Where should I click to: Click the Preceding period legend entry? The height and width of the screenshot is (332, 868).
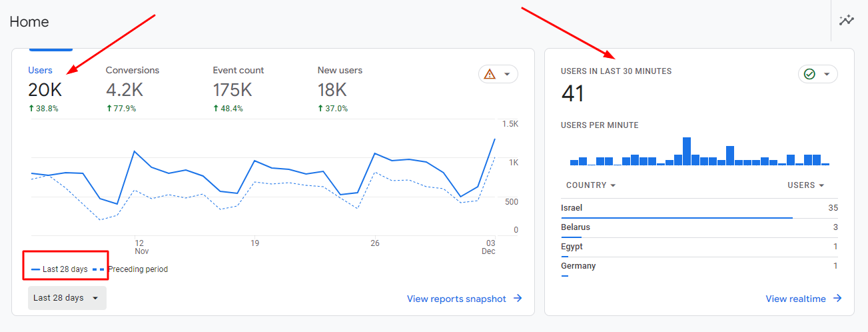pyautogui.click(x=130, y=269)
